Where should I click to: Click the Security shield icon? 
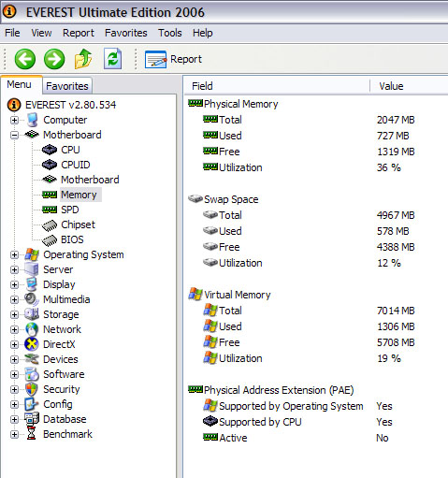(x=32, y=389)
